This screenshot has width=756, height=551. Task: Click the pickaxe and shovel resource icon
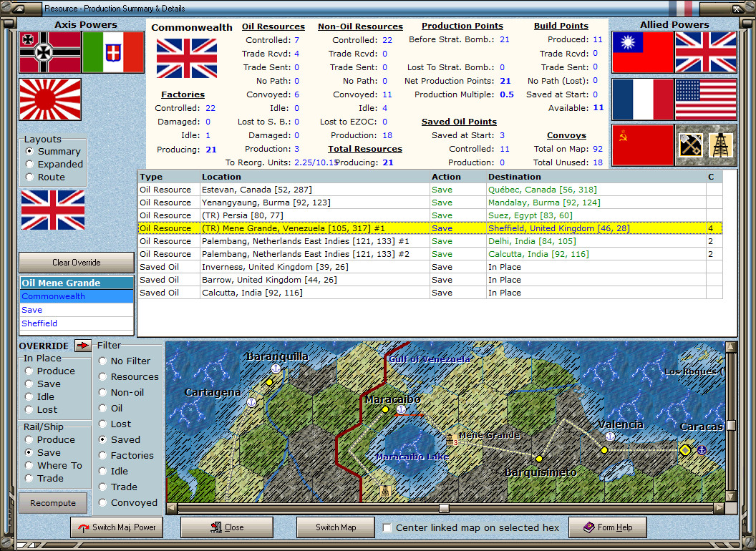[690, 145]
